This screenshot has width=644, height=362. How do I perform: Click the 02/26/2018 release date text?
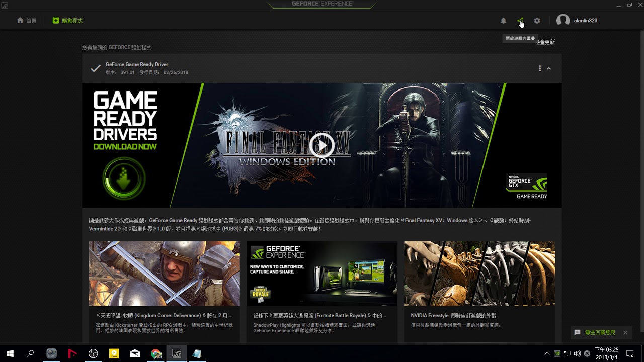176,72
